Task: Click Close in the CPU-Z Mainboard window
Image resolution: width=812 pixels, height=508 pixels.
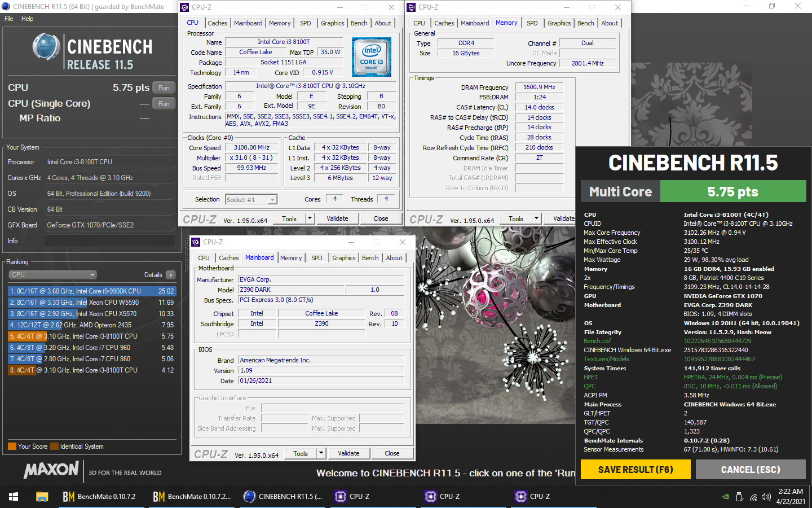Action: point(392,453)
